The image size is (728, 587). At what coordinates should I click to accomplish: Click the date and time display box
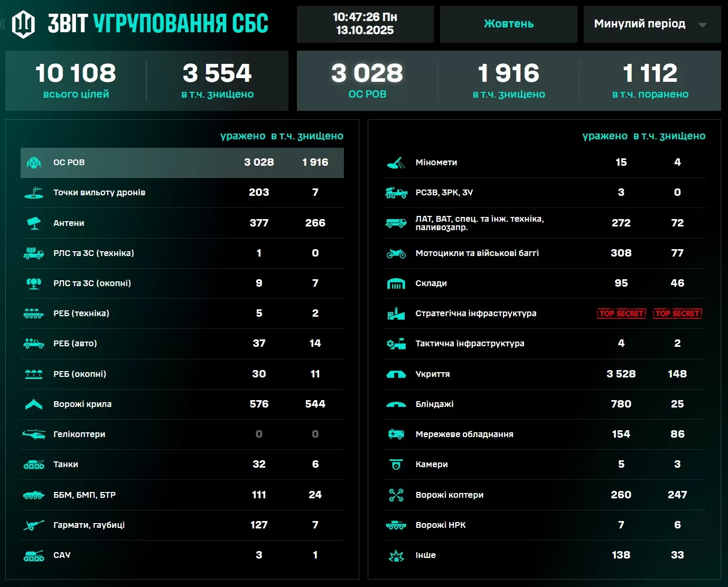pyautogui.click(x=365, y=24)
